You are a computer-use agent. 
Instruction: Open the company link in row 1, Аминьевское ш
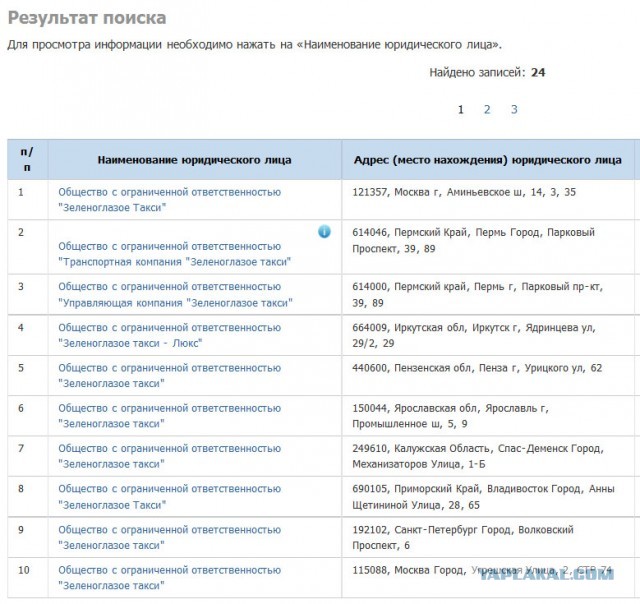point(169,199)
